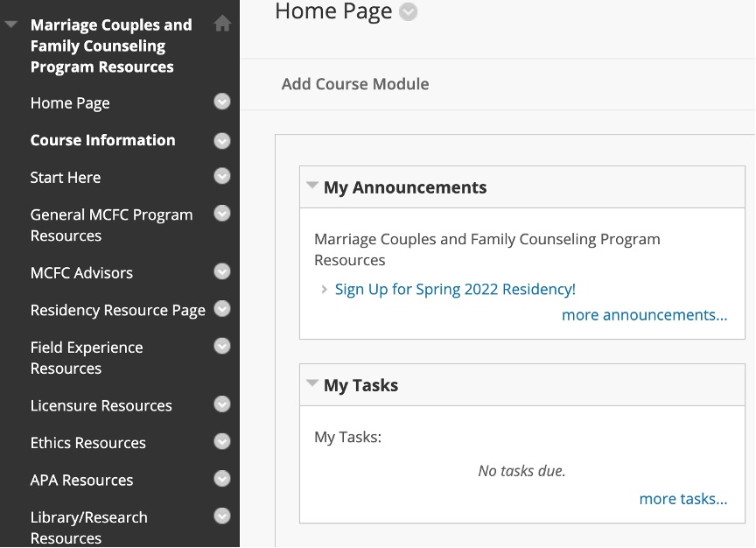This screenshot has height=548, width=756.
Task: Open the chevron options beside Course Information
Action: (222, 140)
